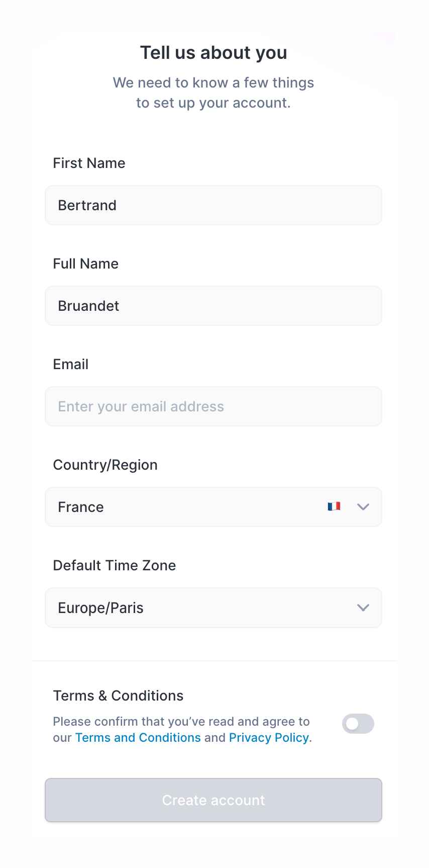Viewport: 429px width, 868px height.
Task: Open the Europe/Paris time zone dropdown
Action: [x=213, y=607]
